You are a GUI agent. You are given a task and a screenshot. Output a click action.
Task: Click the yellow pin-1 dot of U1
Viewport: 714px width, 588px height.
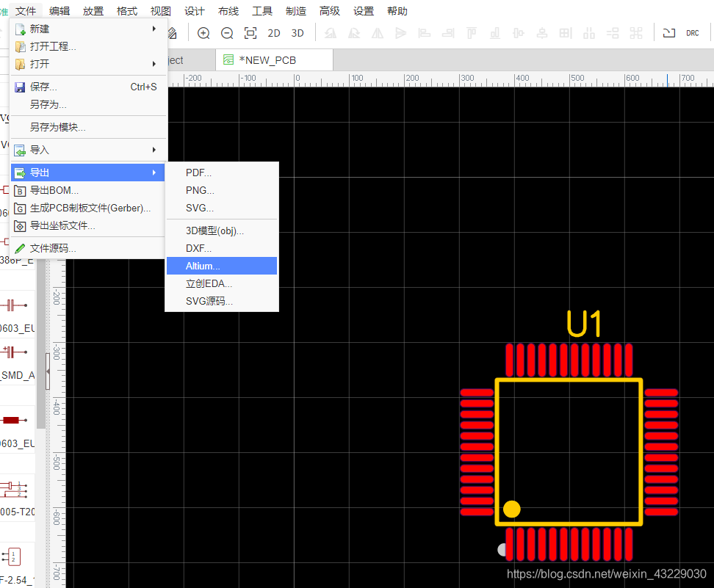tap(512, 509)
